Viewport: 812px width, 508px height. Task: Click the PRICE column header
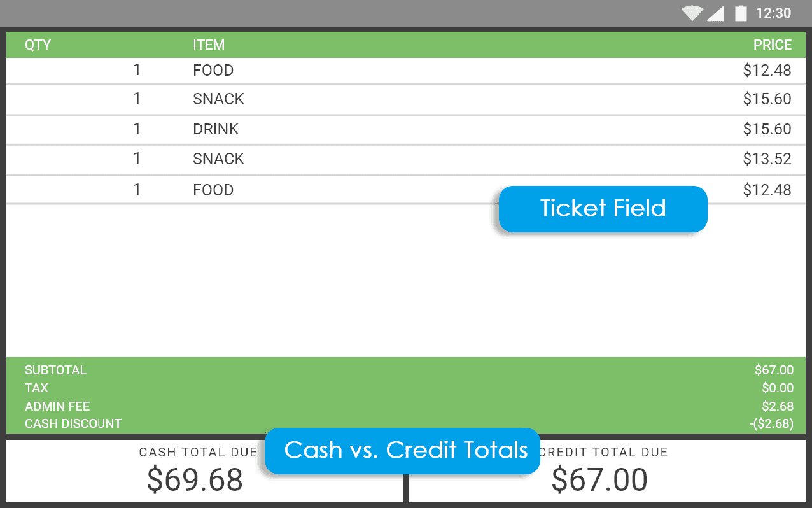pos(773,45)
